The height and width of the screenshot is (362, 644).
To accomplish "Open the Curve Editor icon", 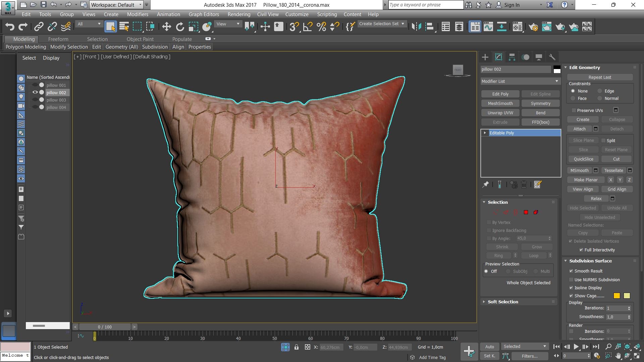I will (x=488, y=27).
